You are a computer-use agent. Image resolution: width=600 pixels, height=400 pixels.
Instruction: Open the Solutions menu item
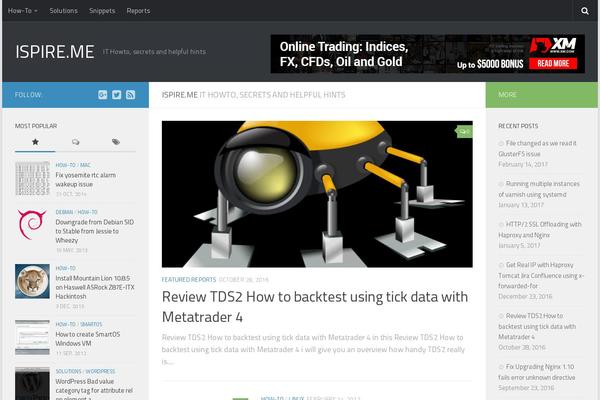pos(64,11)
